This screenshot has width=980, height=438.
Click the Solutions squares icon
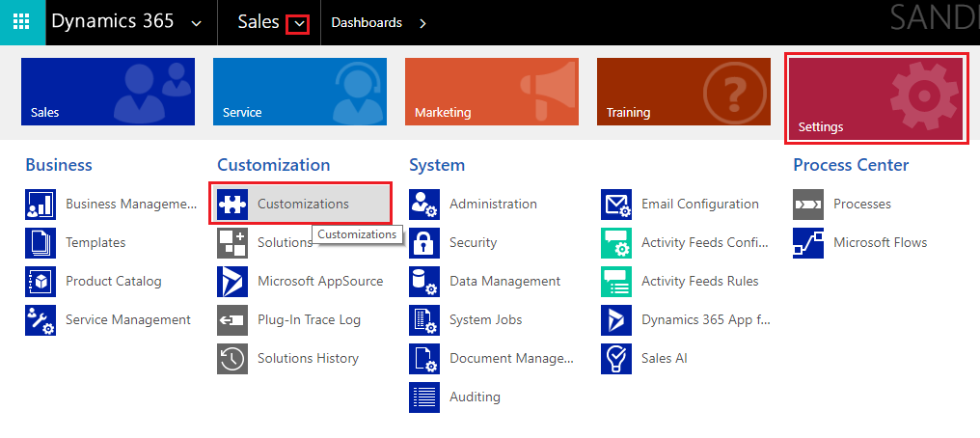[232, 243]
